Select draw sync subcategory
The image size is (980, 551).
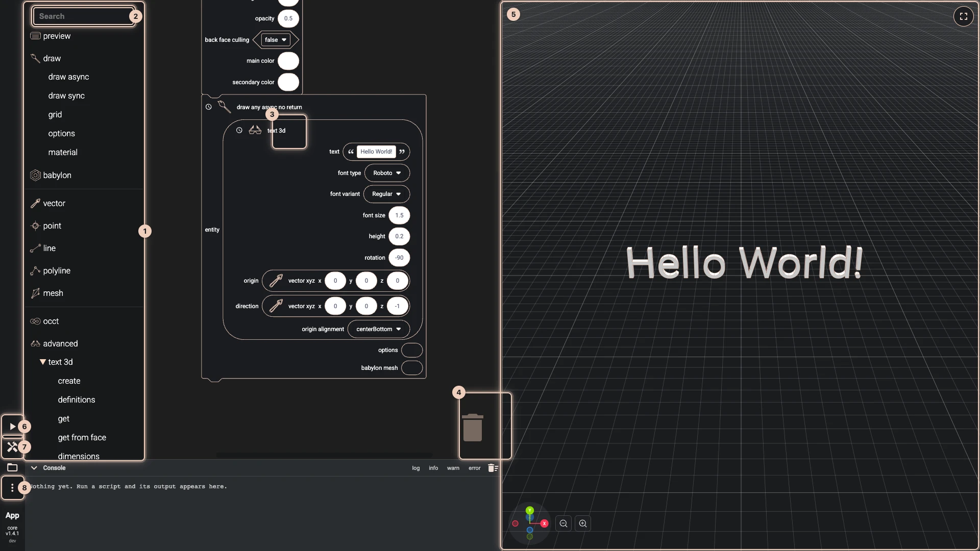(x=66, y=96)
